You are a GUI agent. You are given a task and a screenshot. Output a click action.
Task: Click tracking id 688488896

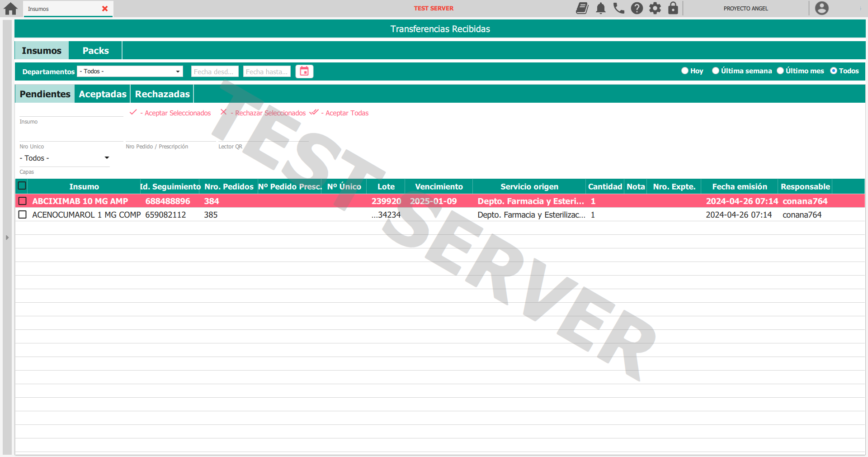pos(168,201)
